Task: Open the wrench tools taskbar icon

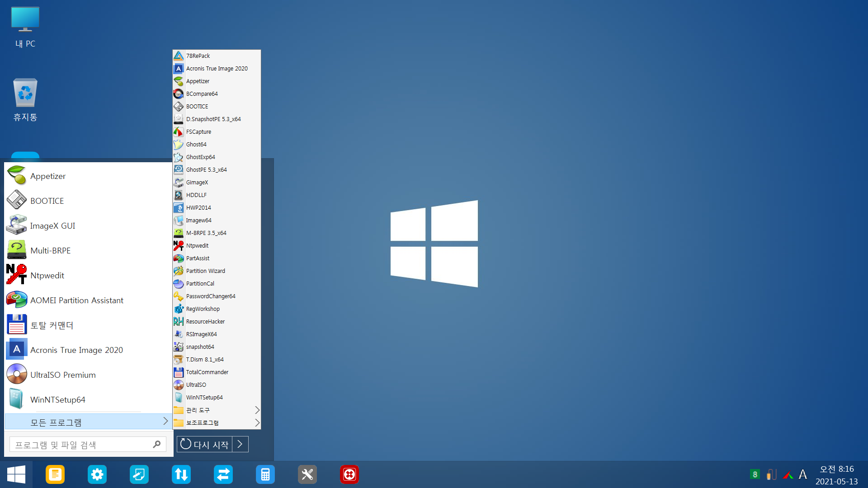Action: (x=307, y=474)
